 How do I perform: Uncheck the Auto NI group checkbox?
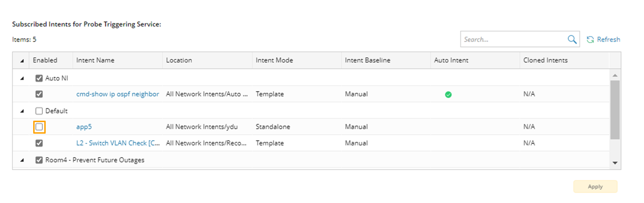click(x=39, y=78)
